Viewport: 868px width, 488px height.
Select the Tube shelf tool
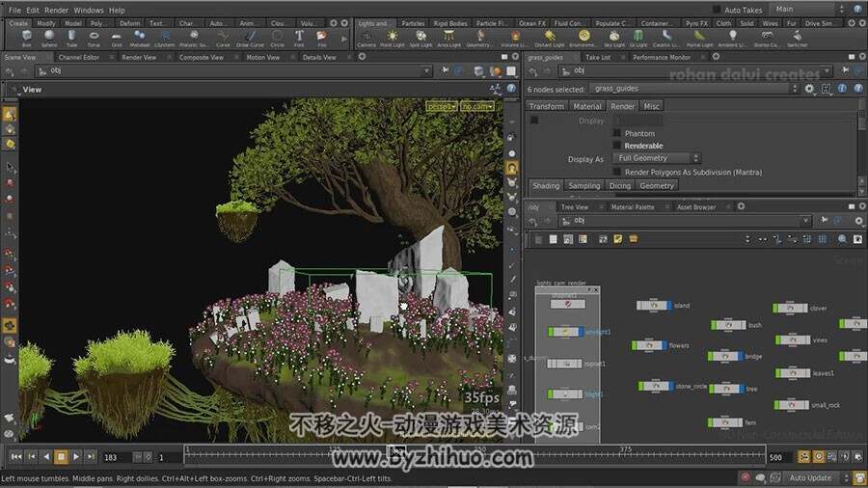click(x=71, y=39)
